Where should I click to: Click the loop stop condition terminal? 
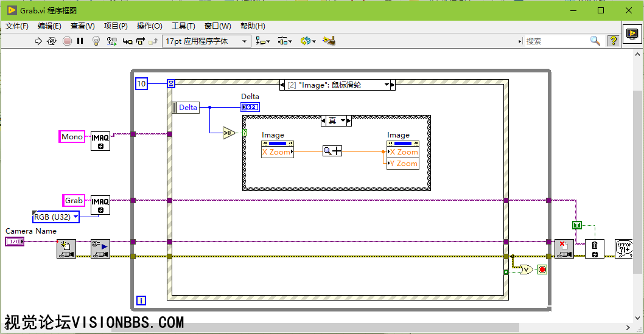click(542, 270)
